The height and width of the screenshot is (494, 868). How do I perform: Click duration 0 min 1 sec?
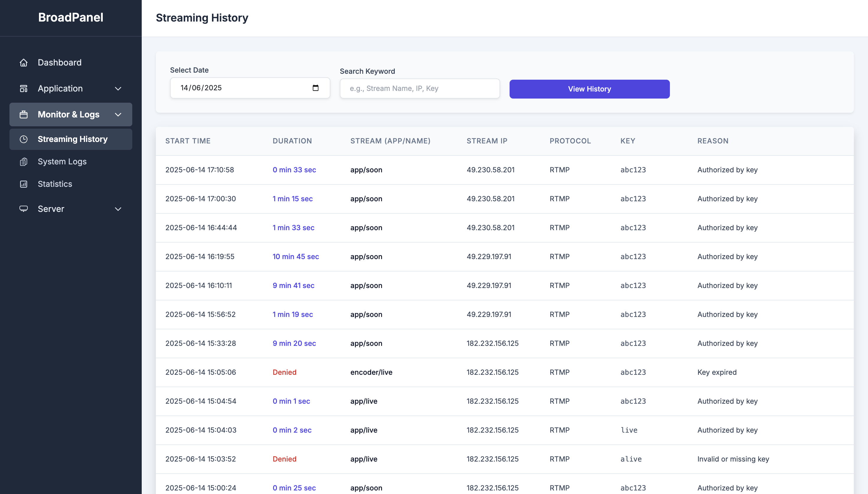[291, 401]
